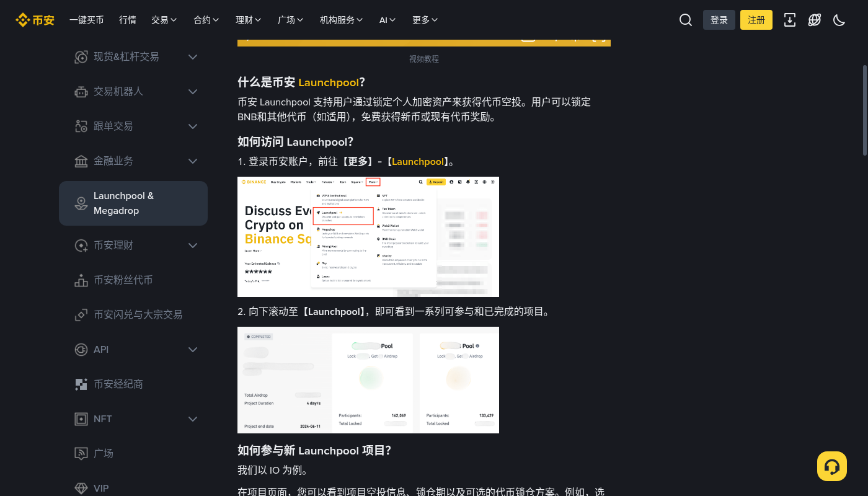Open the customer support headset chat
The image size is (868, 496).
coord(832,466)
